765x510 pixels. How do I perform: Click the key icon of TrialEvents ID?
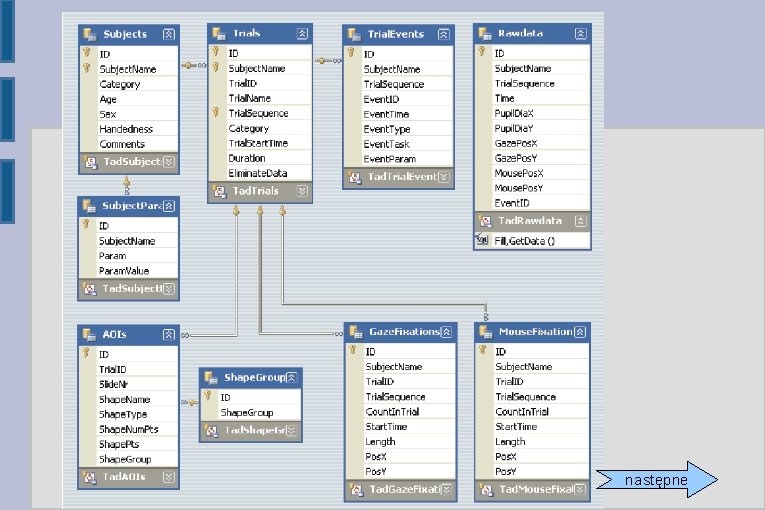[x=351, y=53]
